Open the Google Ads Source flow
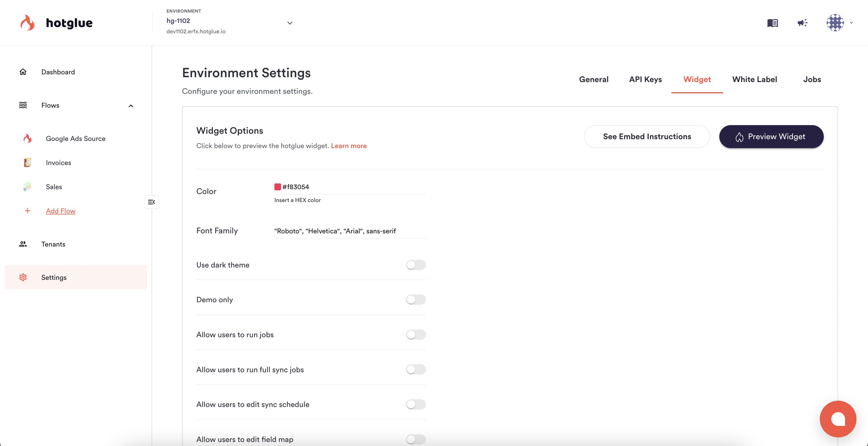This screenshot has height=446, width=868. 75,138
